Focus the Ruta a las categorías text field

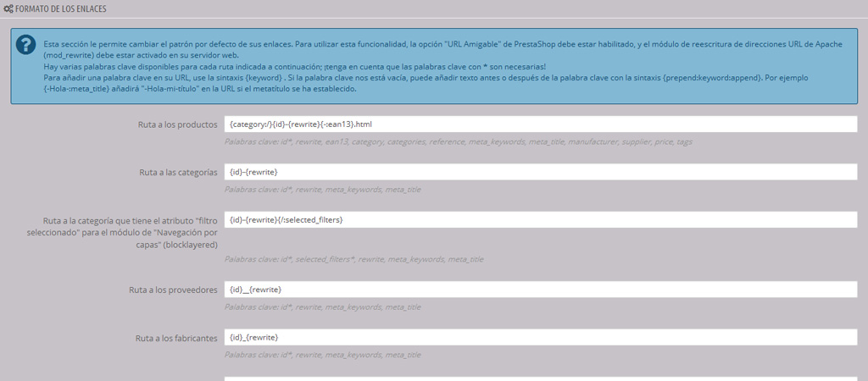tap(540, 172)
